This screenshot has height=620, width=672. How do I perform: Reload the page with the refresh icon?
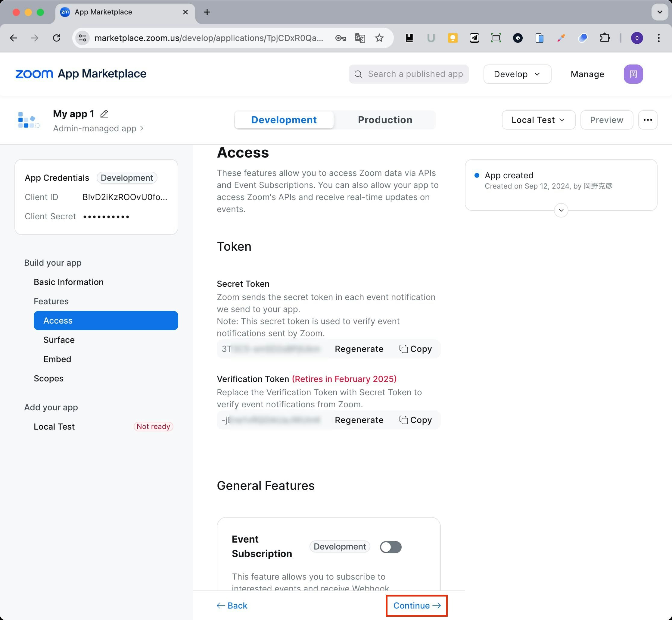point(57,38)
